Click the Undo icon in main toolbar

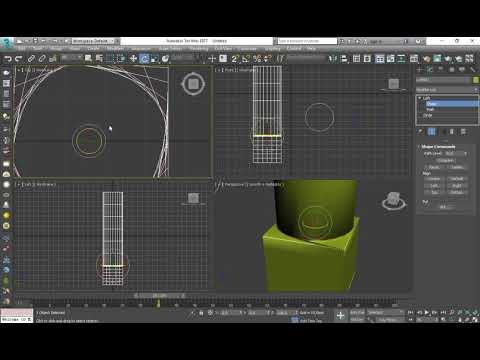point(8,59)
